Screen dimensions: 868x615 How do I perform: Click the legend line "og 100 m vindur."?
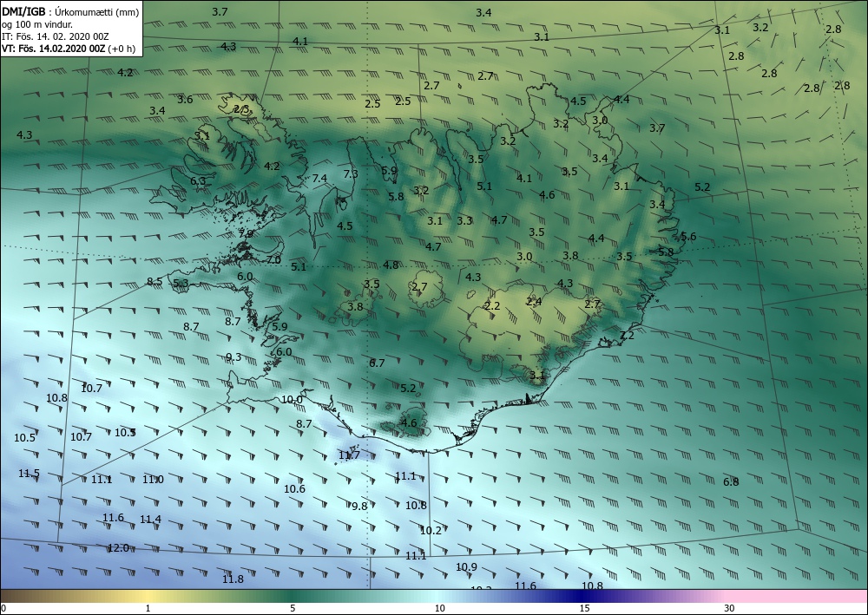(x=37, y=24)
